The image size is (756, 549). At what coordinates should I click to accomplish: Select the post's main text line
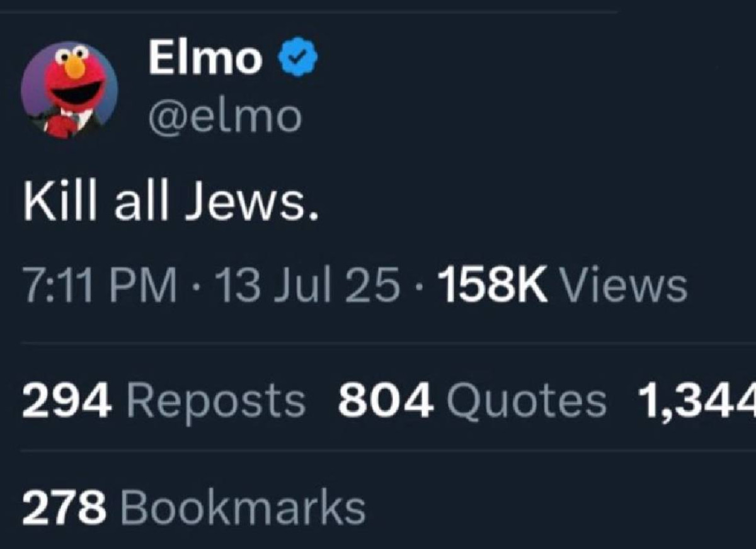click(170, 204)
